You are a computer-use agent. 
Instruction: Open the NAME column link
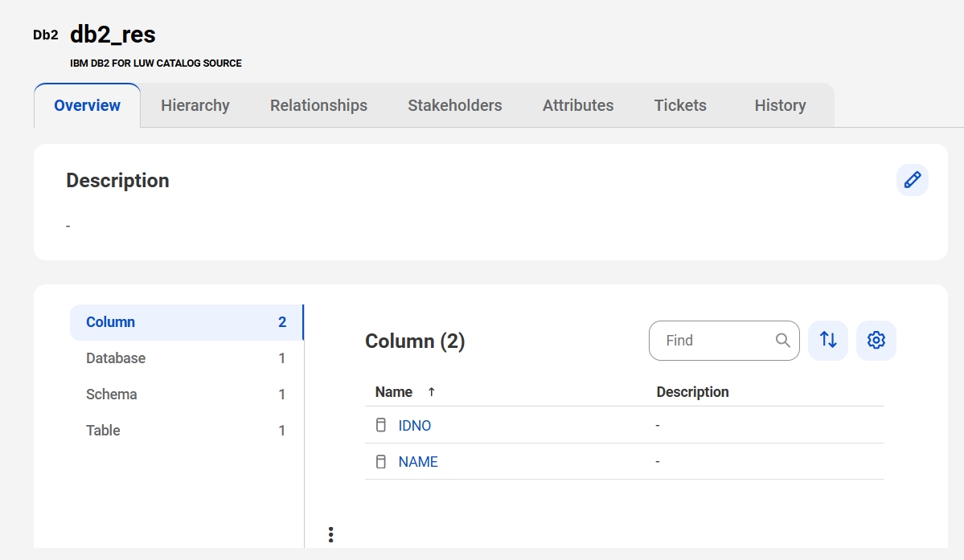click(x=418, y=462)
